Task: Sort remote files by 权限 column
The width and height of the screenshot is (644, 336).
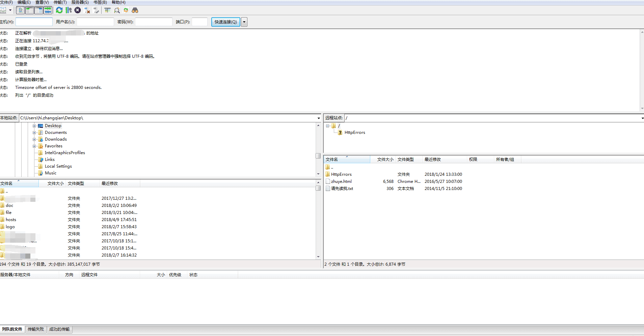Action: point(480,160)
